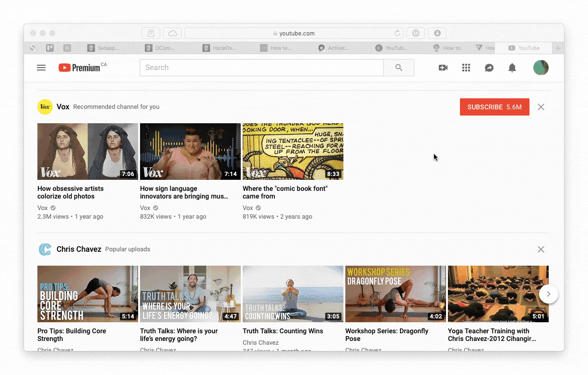Screen dimensions: 588x375
Task: Add a new Safari tab
Action: [x=558, y=48]
